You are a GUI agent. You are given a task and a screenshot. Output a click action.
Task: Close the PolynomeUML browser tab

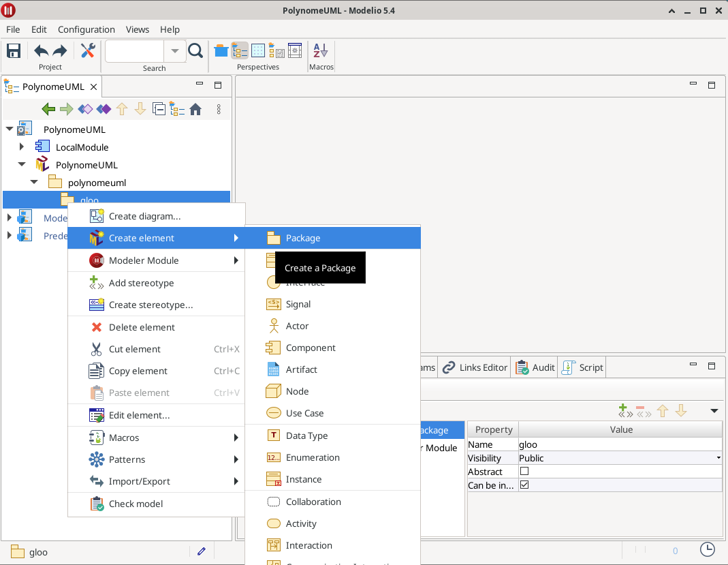93,87
